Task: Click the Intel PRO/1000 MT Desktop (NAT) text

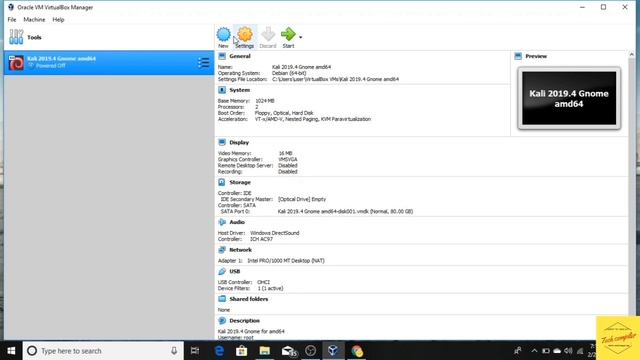Action: (286, 260)
